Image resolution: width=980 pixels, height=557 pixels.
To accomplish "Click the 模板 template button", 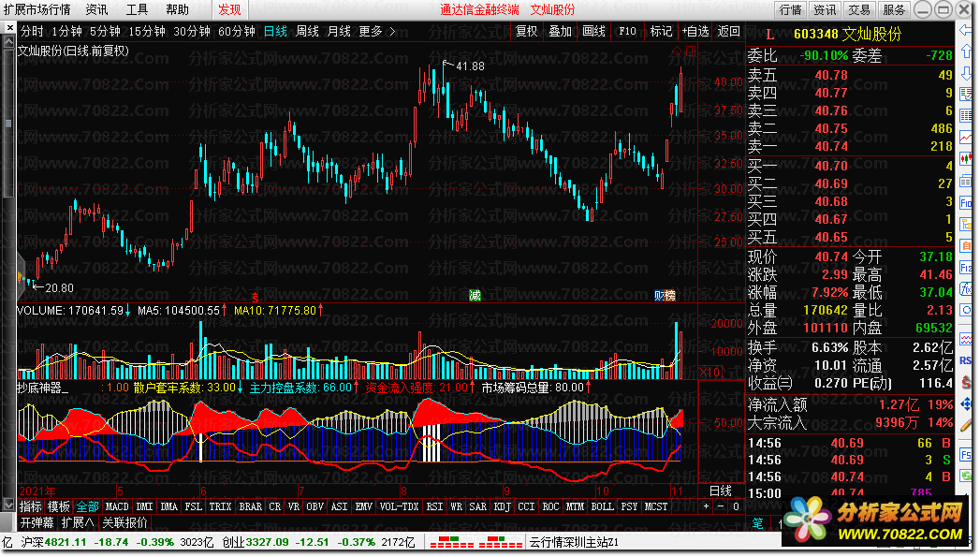I will (59, 506).
